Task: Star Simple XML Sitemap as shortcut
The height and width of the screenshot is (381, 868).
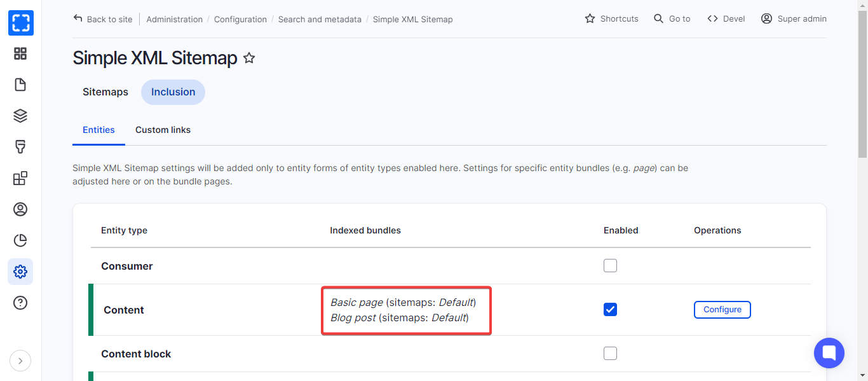Action: click(x=249, y=59)
